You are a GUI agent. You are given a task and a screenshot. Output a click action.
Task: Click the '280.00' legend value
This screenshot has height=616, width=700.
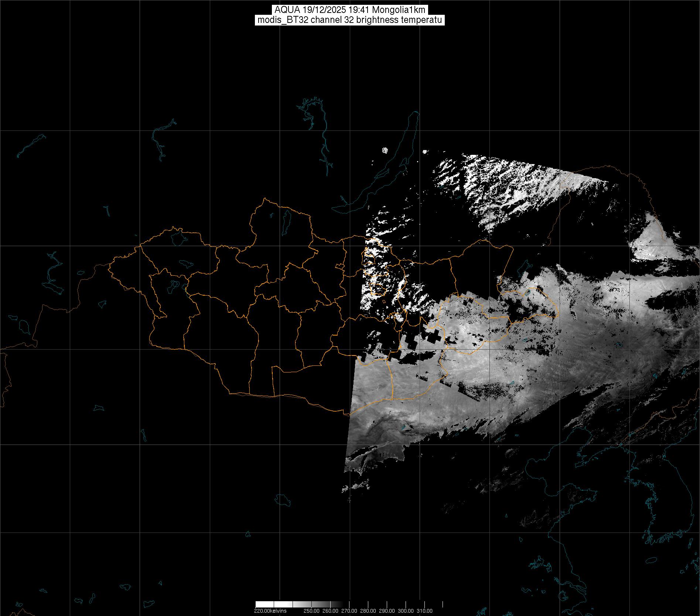tap(368, 611)
